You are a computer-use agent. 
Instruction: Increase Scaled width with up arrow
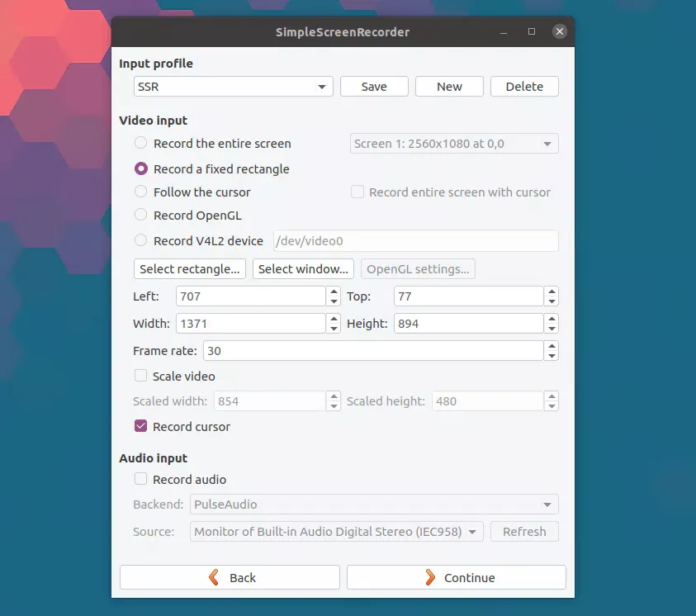(334, 396)
